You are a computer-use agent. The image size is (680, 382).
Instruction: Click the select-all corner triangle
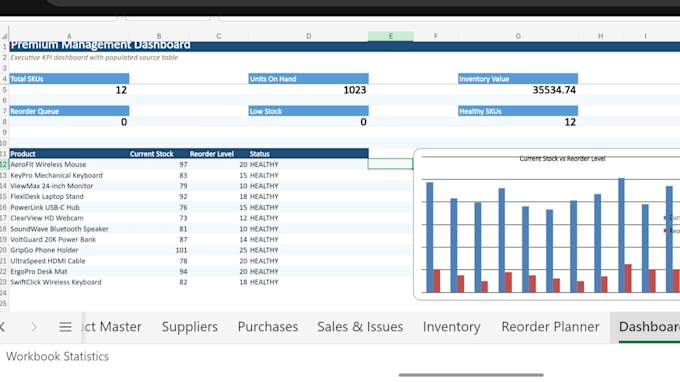click(4, 36)
